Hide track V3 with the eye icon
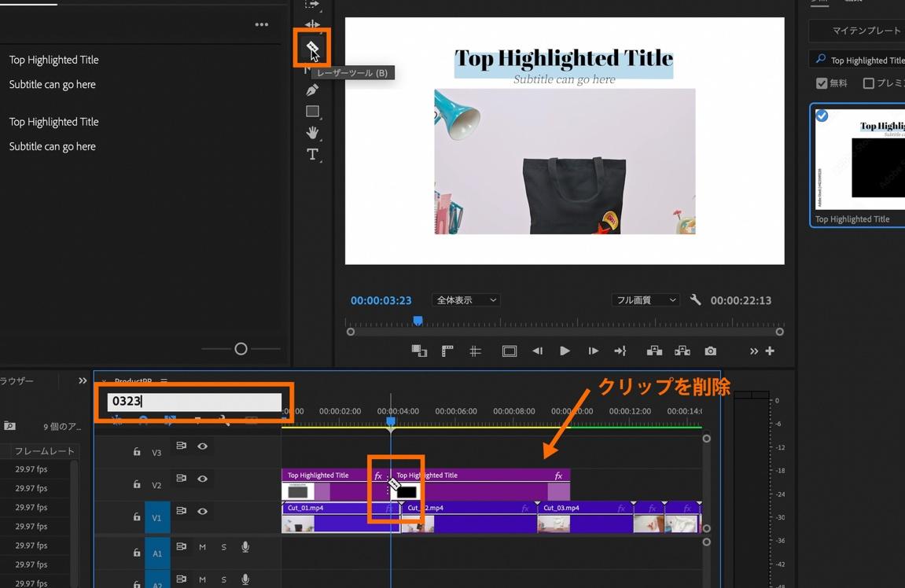This screenshot has width=905, height=588. pyautogui.click(x=203, y=446)
